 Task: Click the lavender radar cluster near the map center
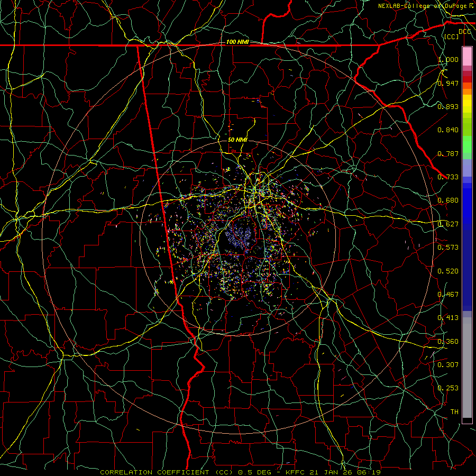(x=239, y=236)
